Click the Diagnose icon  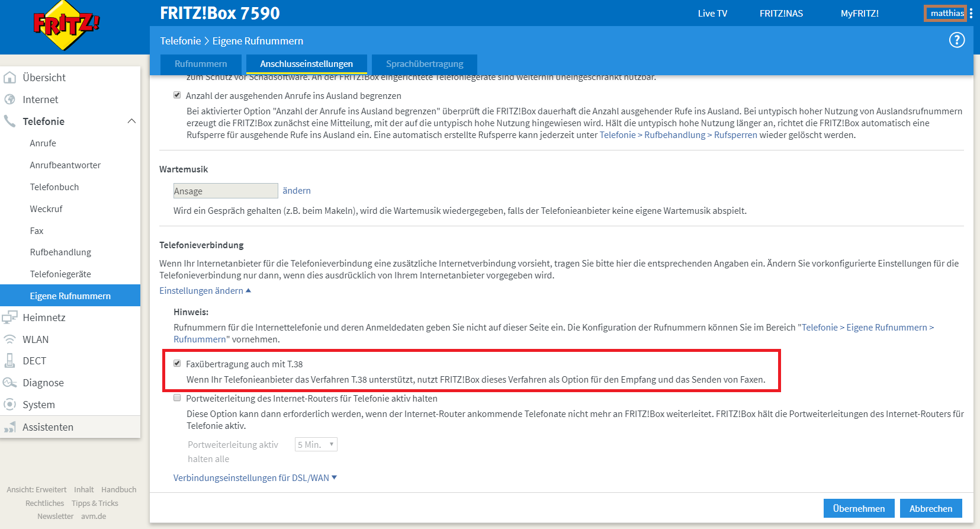[x=9, y=383]
